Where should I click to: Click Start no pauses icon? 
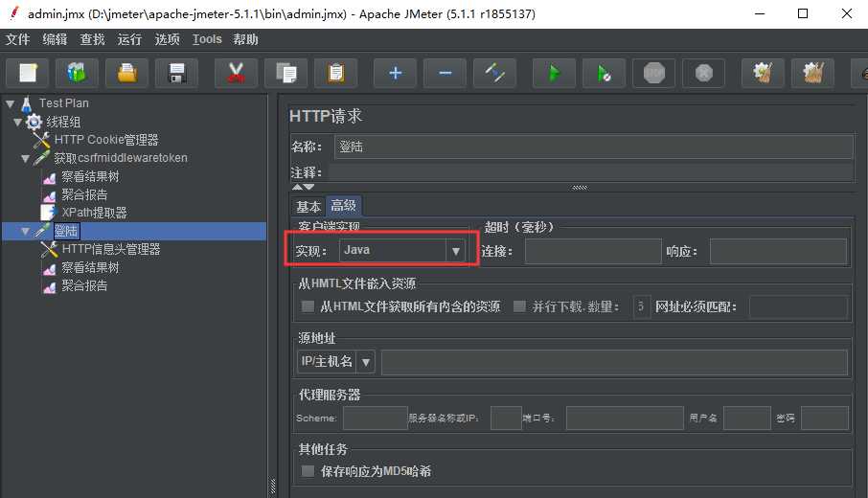(605, 73)
